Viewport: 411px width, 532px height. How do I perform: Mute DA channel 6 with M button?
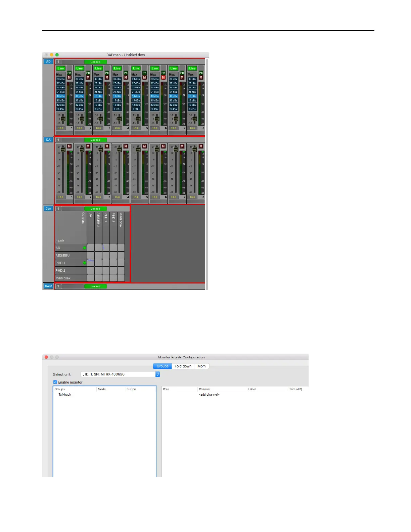click(164, 146)
